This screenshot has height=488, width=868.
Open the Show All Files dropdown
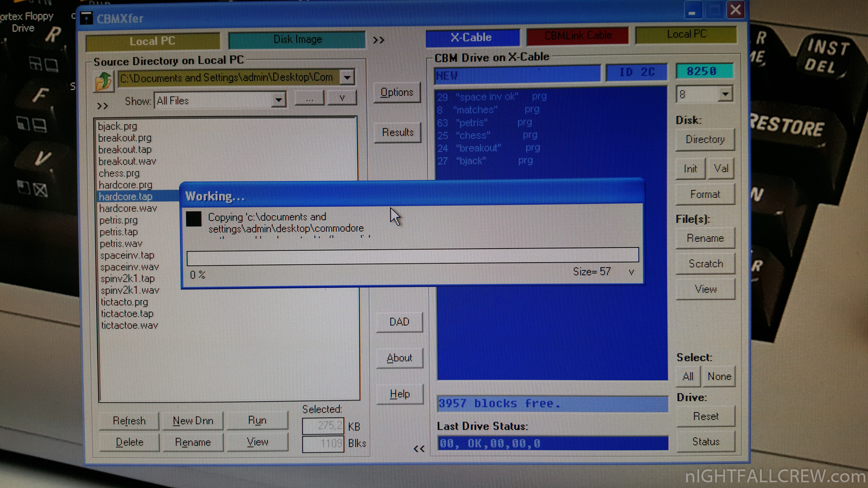point(278,100)
